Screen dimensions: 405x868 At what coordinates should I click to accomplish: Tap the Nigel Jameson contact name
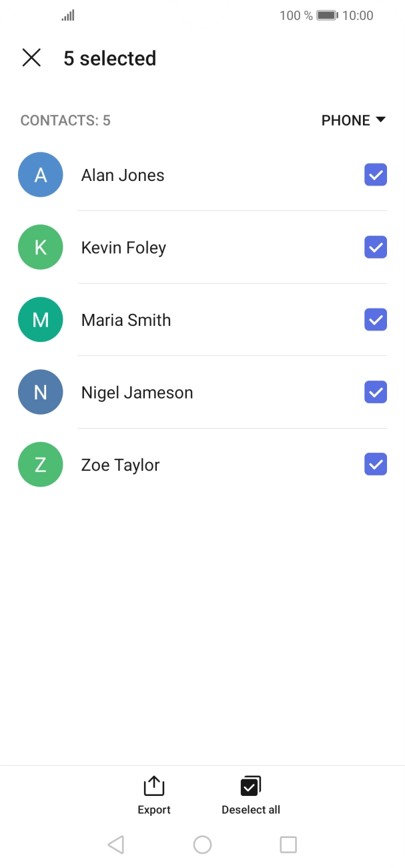coord(137,393)
